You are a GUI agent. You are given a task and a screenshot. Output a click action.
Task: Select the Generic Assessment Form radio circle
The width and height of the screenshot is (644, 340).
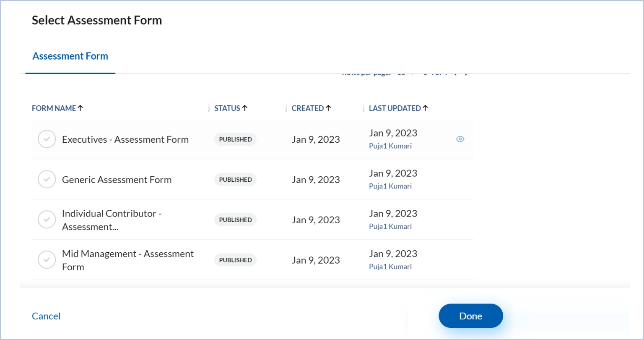pyautogui.click(x=47, y=180)
